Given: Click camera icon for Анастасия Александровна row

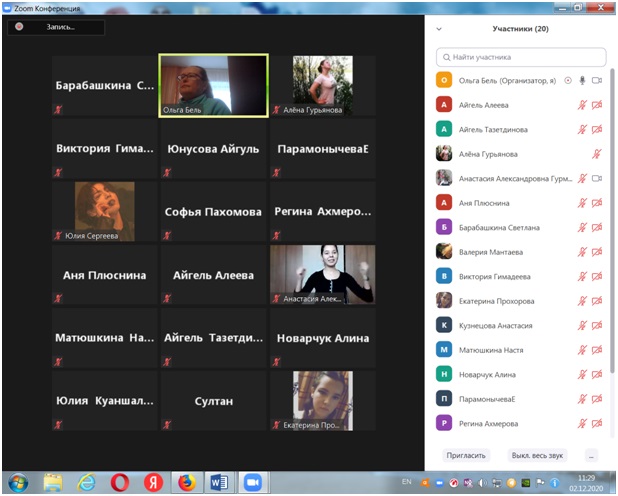Looking at the screenshot, I should pos(597,179).
